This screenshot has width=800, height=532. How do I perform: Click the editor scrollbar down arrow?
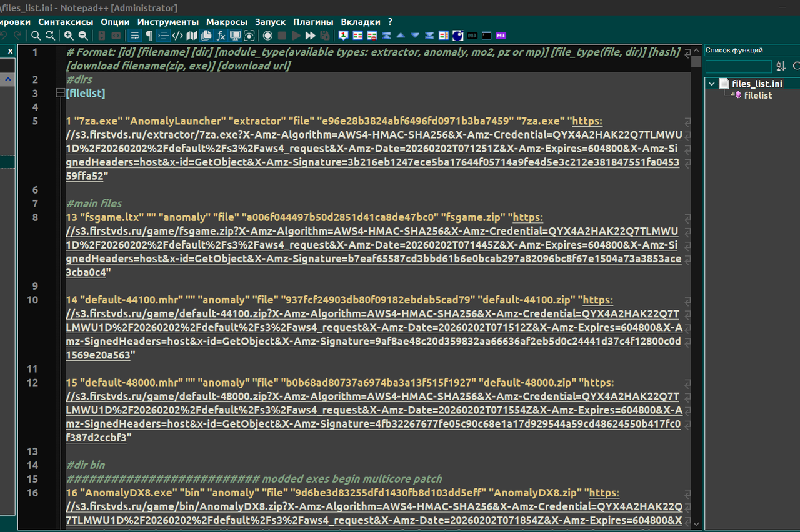pyautogui.click(x=696, y=524)
